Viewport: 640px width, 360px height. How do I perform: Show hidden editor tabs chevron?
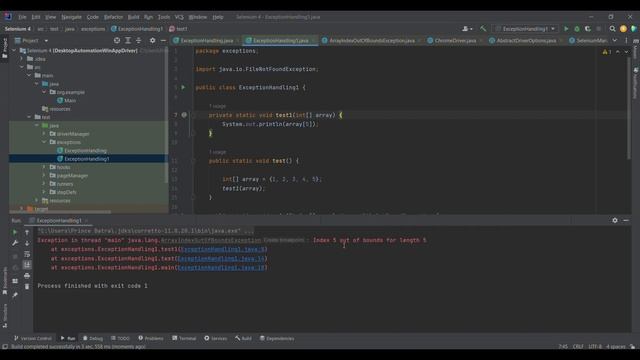click(615, 40)
